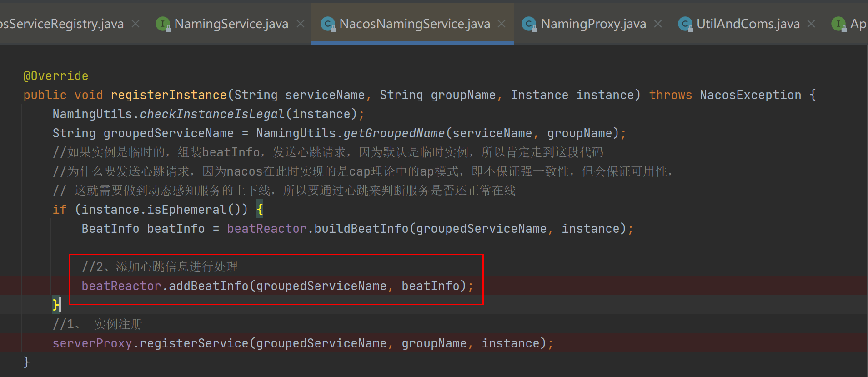Click the isEphemeral() call in the if statement
This screenshot has width=868, height=377.
[x=197, y=210]
